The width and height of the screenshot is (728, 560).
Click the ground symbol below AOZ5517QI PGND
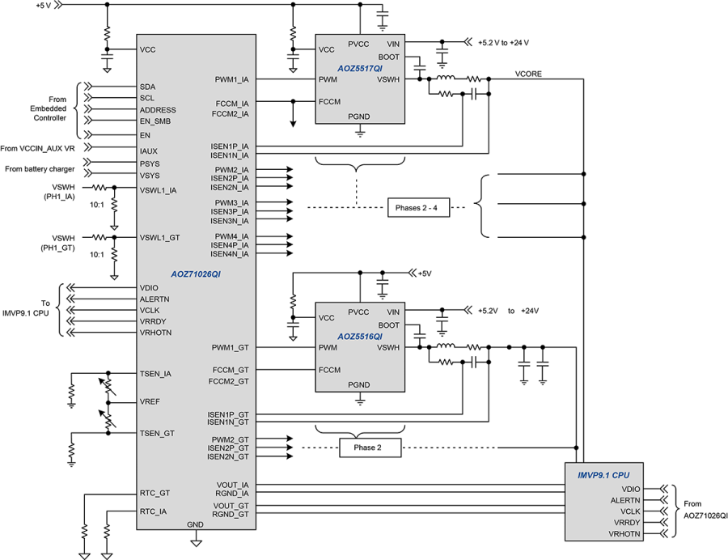pyautogui.click(x=360, y=132)
